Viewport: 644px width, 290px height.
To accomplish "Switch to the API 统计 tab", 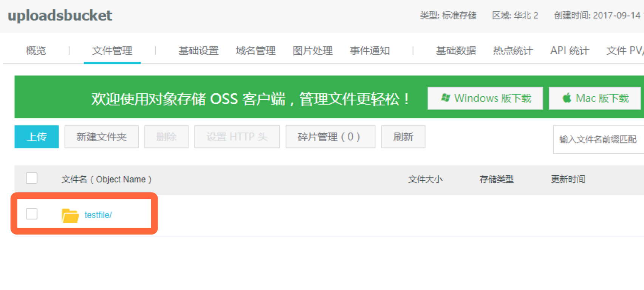I will coord(570,51).
